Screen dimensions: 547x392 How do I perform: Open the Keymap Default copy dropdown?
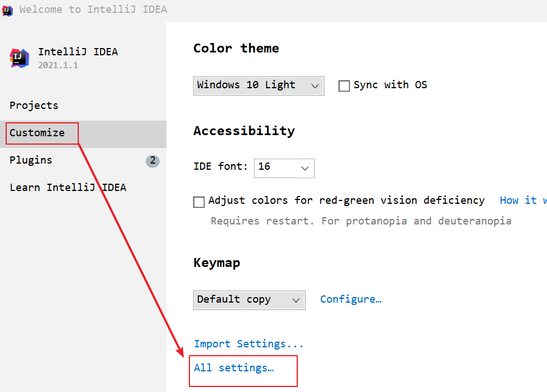coord(249,300)
